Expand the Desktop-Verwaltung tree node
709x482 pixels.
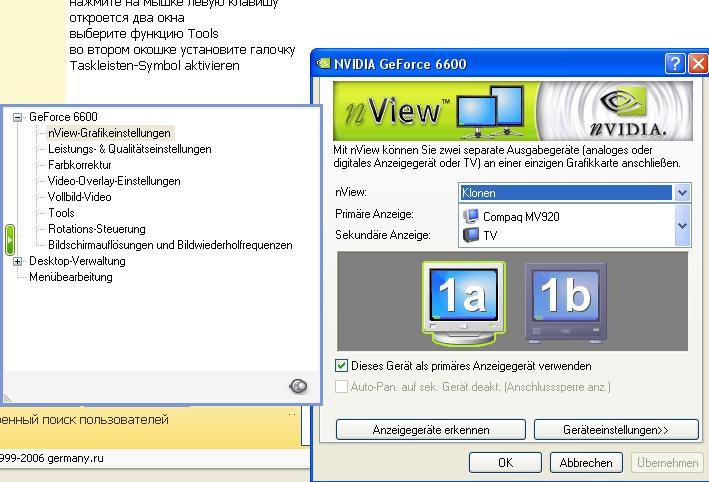pyautogui.click(x=18, y=261)
